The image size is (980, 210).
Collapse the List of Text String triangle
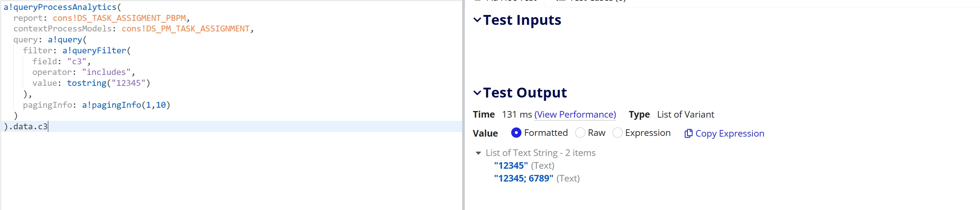pyautogui.click(x=478, y=153)
